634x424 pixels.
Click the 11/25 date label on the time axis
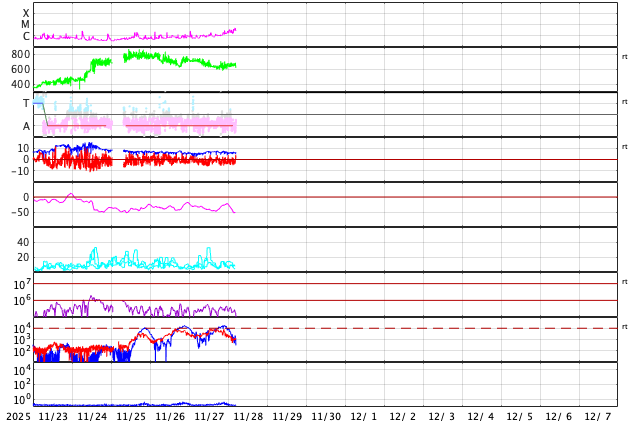(131, 416)
